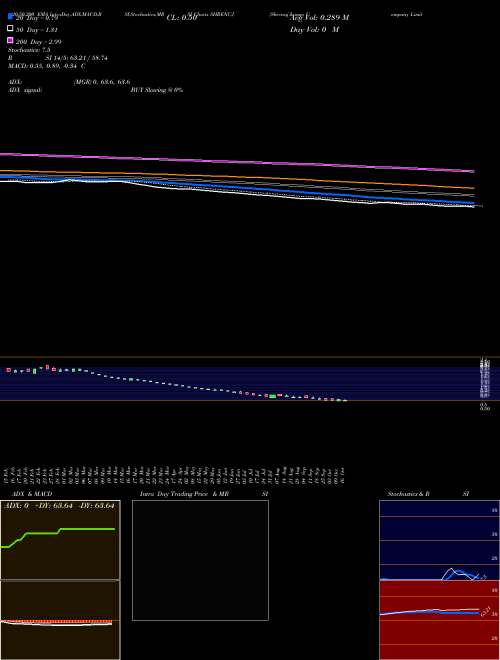Screen dimensions: 500x660
Task: Click the red RSI chart panel
Action: (x=439, y=620)
